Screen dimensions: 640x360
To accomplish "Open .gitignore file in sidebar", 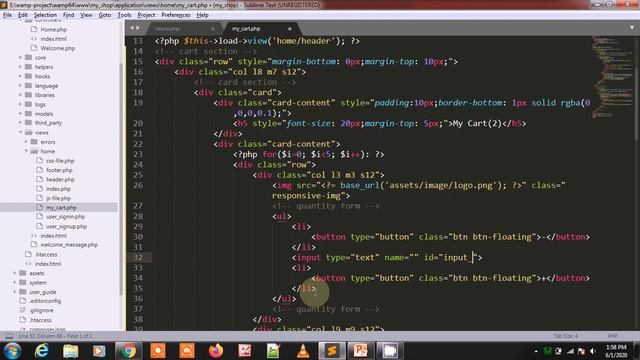I will (x=41, y=310).
